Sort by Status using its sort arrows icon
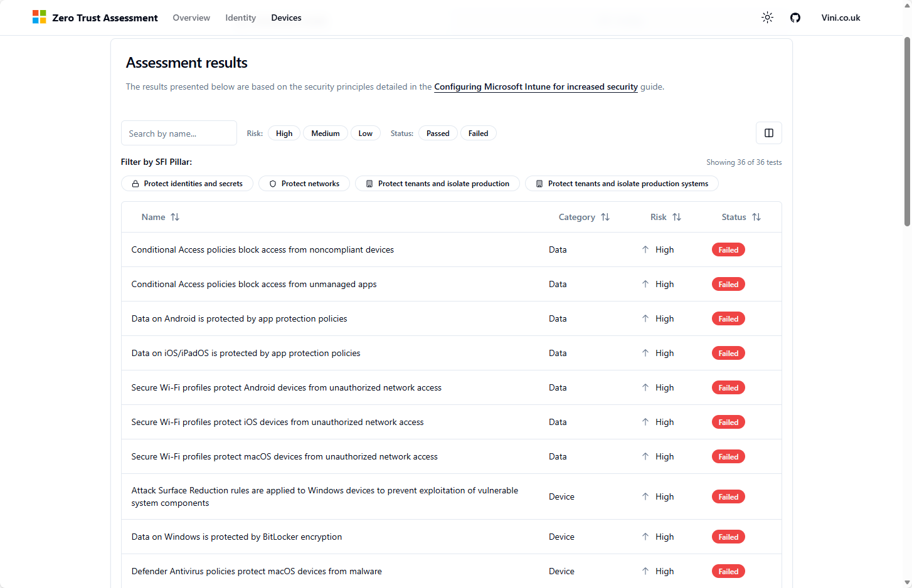The height and width of the screenshot is (588, 912). pos(756,216)
